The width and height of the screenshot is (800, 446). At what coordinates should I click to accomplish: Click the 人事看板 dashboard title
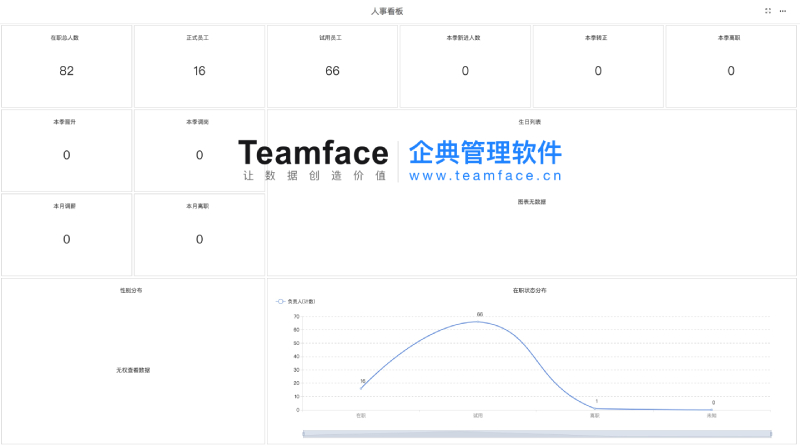pos(387,11)
